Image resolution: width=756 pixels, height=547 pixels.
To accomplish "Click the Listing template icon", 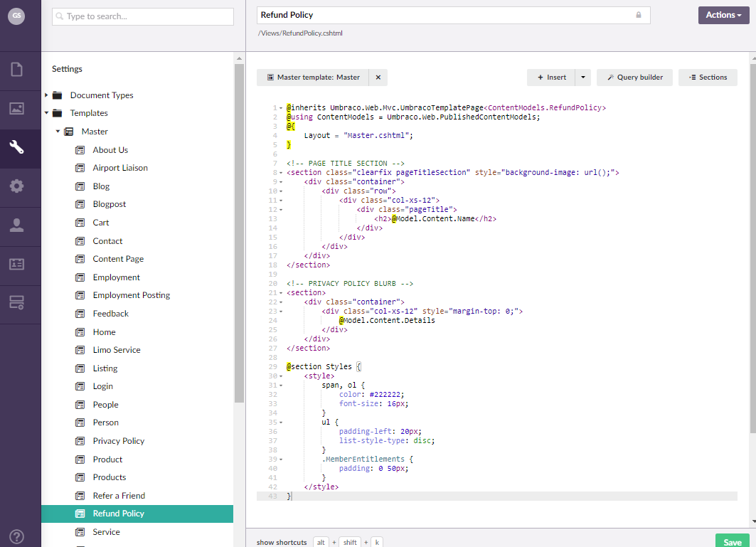I will tap(80, 368).
